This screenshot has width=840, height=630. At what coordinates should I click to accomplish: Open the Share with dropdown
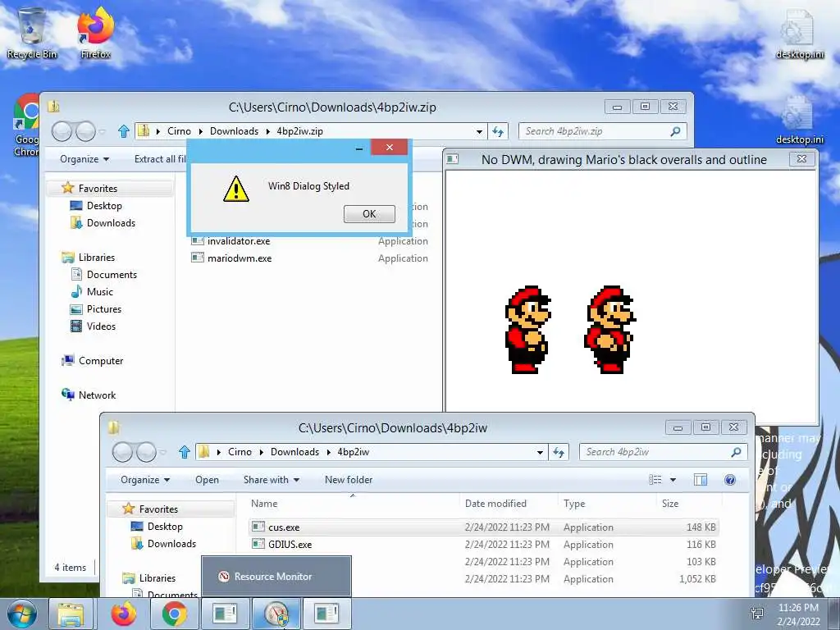click(x=271, y=480)
